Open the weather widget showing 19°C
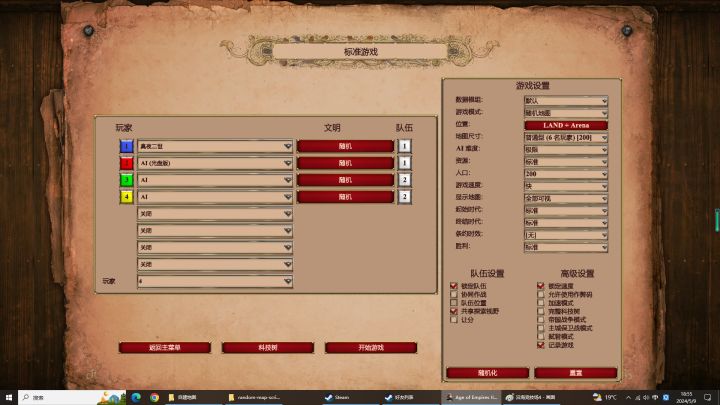This screenshot has width=720, height=405. point(605,397)
